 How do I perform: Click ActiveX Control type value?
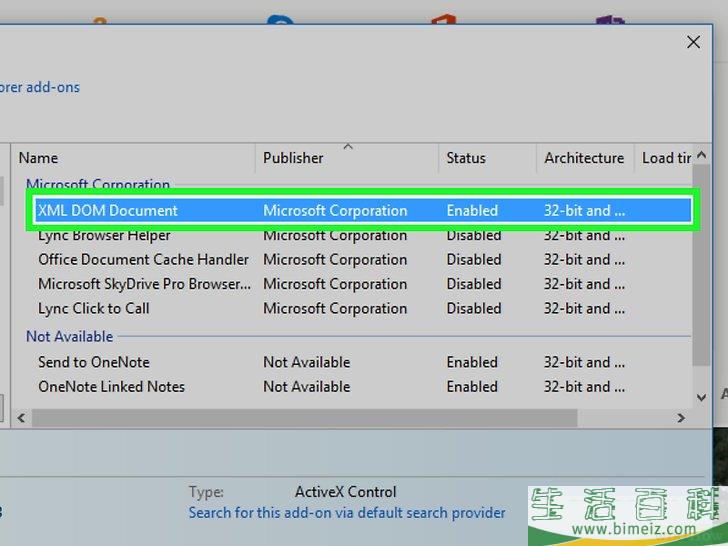(345, 492)
